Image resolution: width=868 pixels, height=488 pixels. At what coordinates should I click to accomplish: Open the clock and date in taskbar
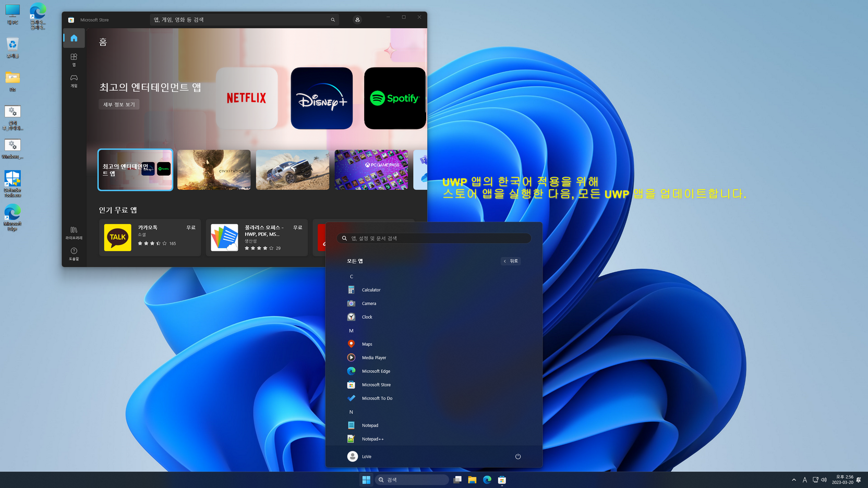click(x=843, y=480)
